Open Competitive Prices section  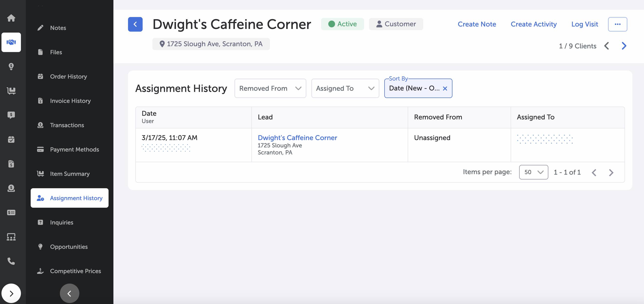pyautogui.click(x=75, y=271)
